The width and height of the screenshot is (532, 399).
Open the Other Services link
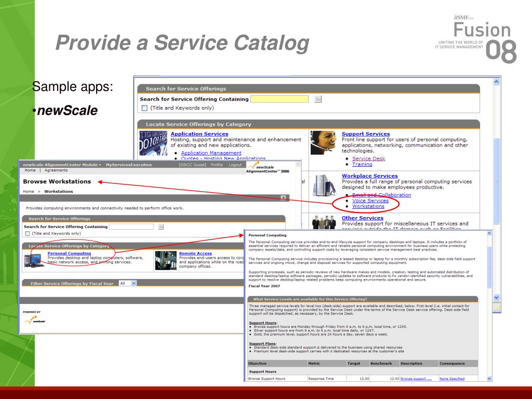click(362, 218)
